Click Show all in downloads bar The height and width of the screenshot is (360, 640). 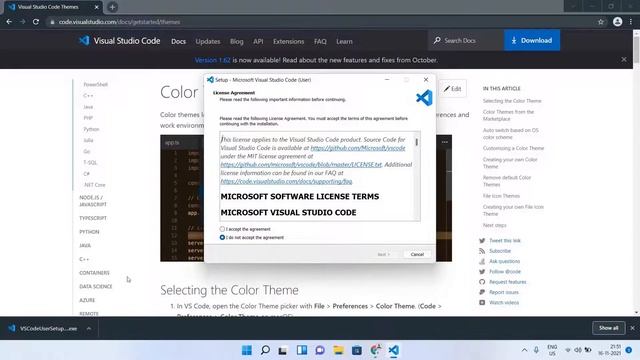(x=609, y=328)
